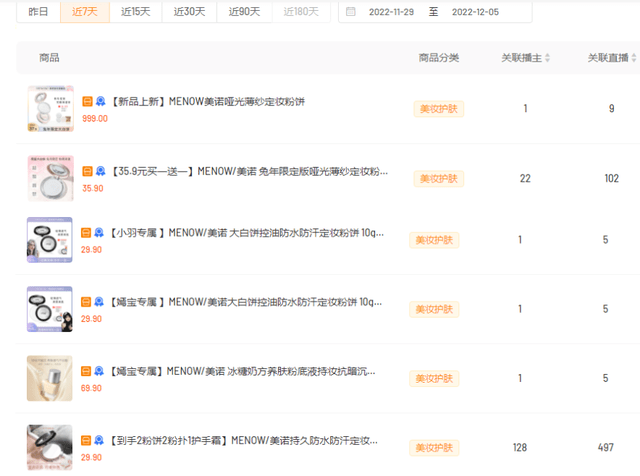Click orange shop icon in 新品上新 row
Screen dimensions: 640x476
click(x=87, y=101)
